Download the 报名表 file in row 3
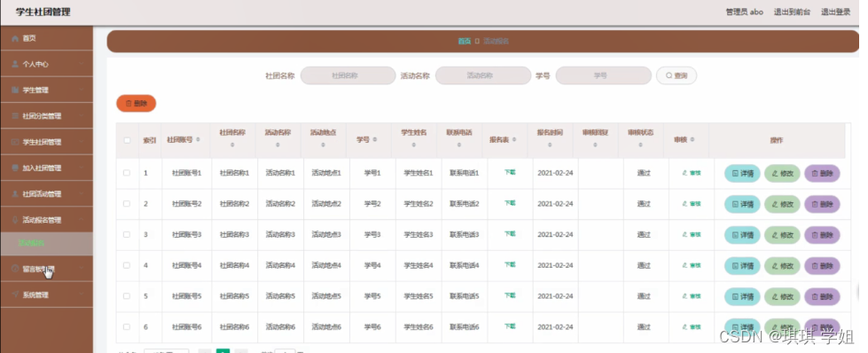This screenshot has height=353, width=868. [x=510, y=234]
